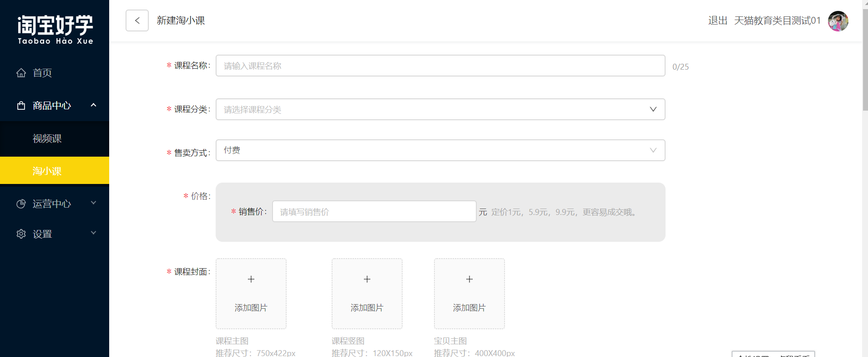Click the shopping bag icon for 商品中心

[21, 106]
